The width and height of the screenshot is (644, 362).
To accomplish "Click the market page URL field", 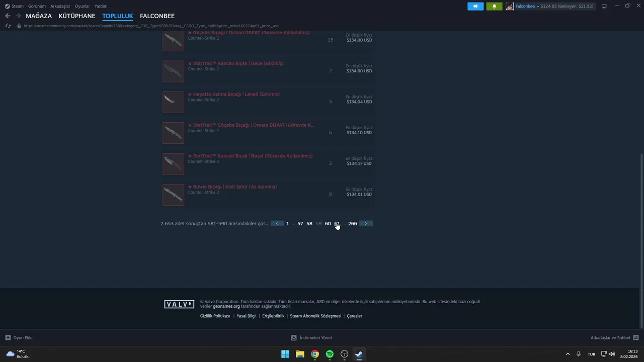I will tap(151, 26).
